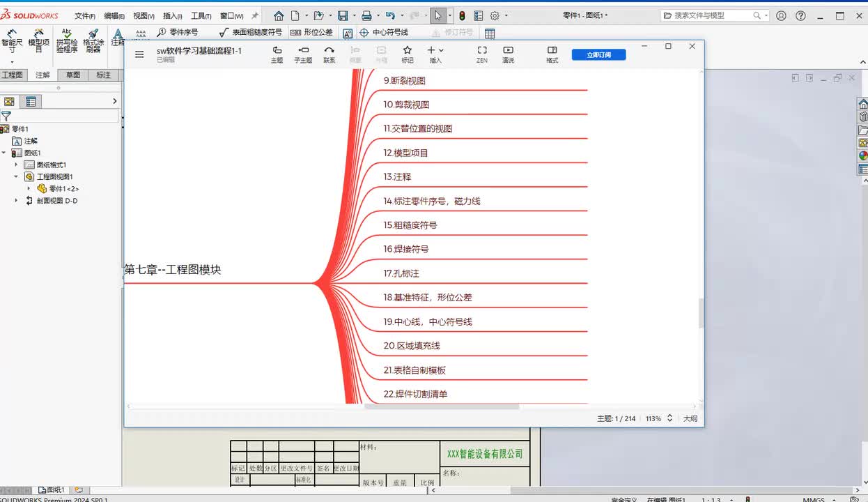This screenshot has width=868, height=502.
Task: Open the mind map hamburger menu
Action: point(139,54)
